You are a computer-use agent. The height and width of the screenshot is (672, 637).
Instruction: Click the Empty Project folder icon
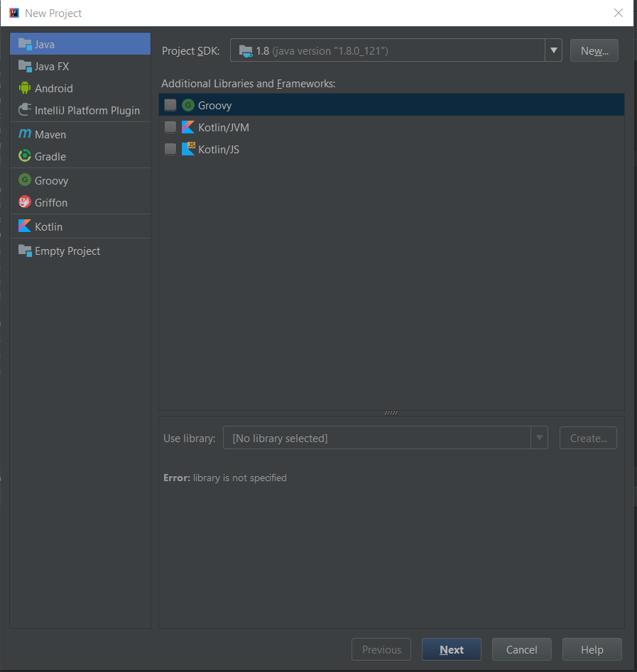point(25,250)
